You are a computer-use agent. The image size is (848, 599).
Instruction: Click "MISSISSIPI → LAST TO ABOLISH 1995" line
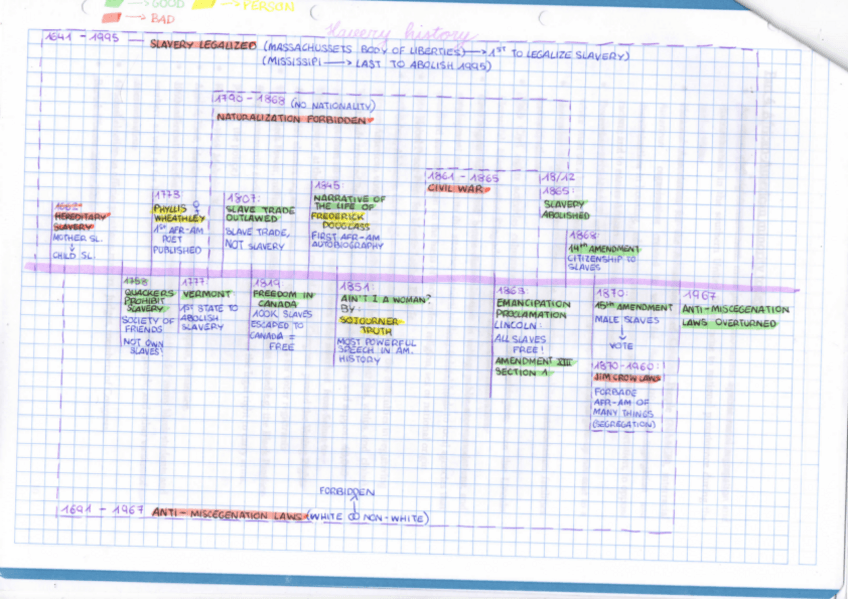coord(376,63)
